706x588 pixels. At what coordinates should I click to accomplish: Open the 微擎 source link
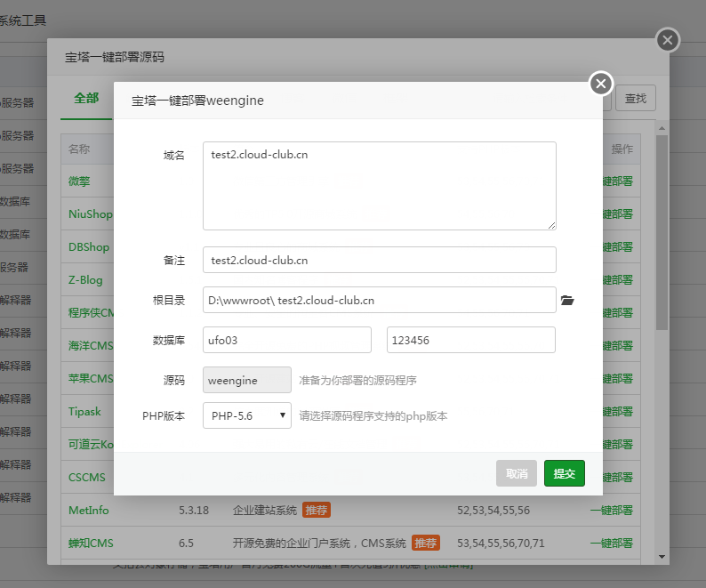(x=79, y=181)
